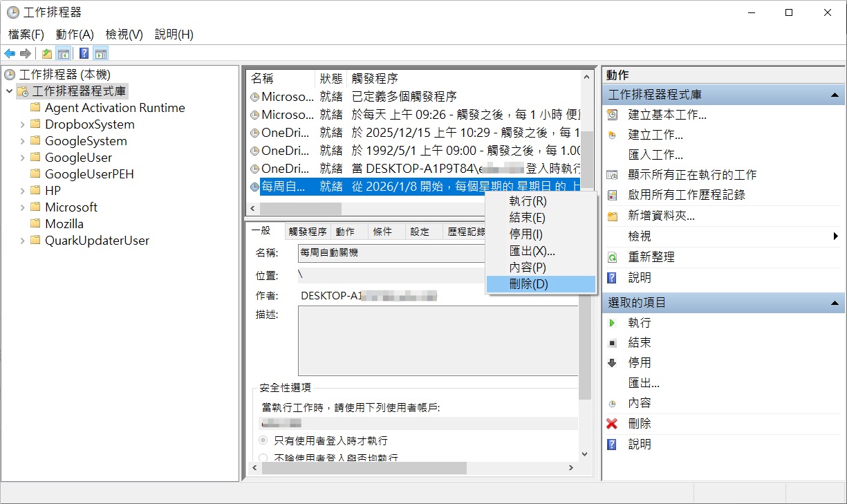Screen dimensions: 847x504
Task: Expand the Microsoft folder node
Action: coord(22,207)
